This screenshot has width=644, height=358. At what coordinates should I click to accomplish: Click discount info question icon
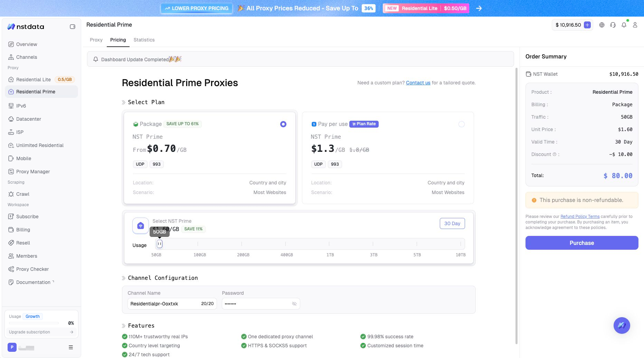click(555, 154)
